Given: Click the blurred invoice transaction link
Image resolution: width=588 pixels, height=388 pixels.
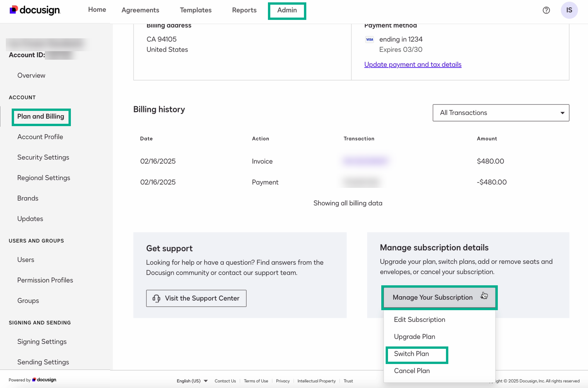Looking at the screenshot, I should 365,161.
